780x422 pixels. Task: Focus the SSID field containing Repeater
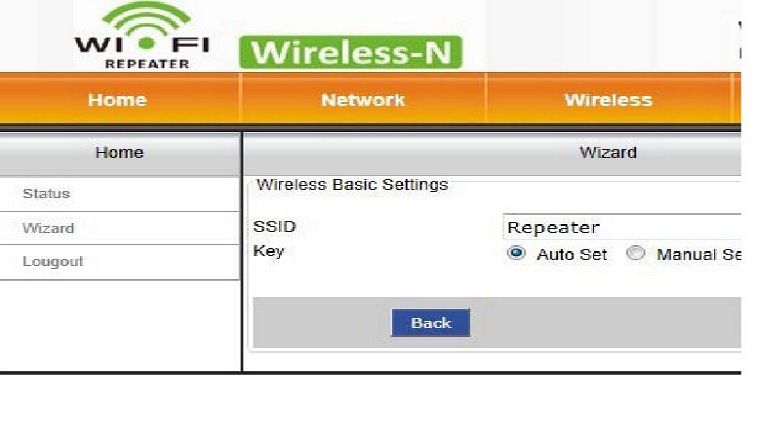(622, 227)
